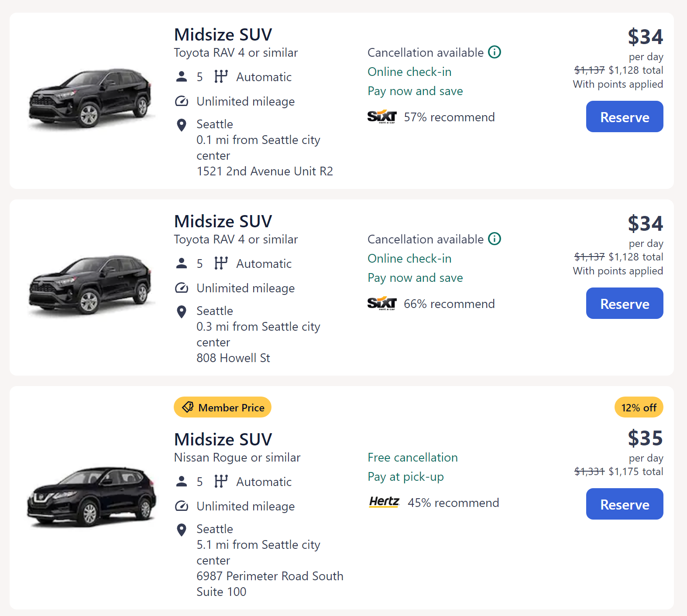The width and height of the screenshot is (687, 616).
Task: Click the $35 per day price
Action: click(645, 438)
